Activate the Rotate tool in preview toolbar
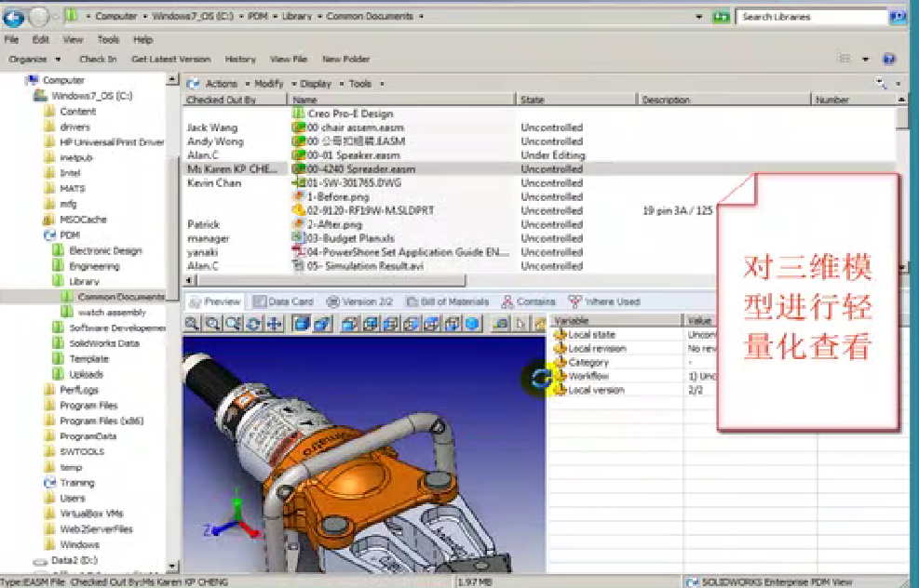This screenshot has height=588, width=919. point(253,323)
